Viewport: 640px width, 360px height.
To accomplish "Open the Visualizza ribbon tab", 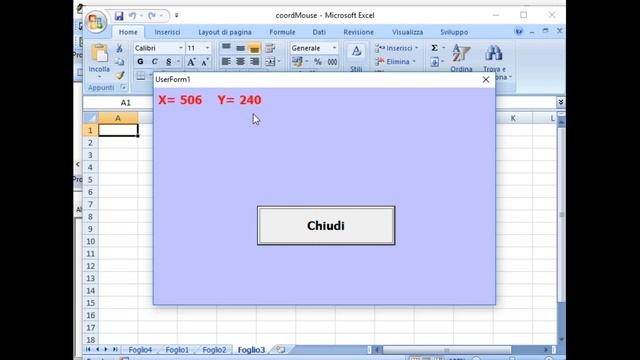I will (407, 32).
